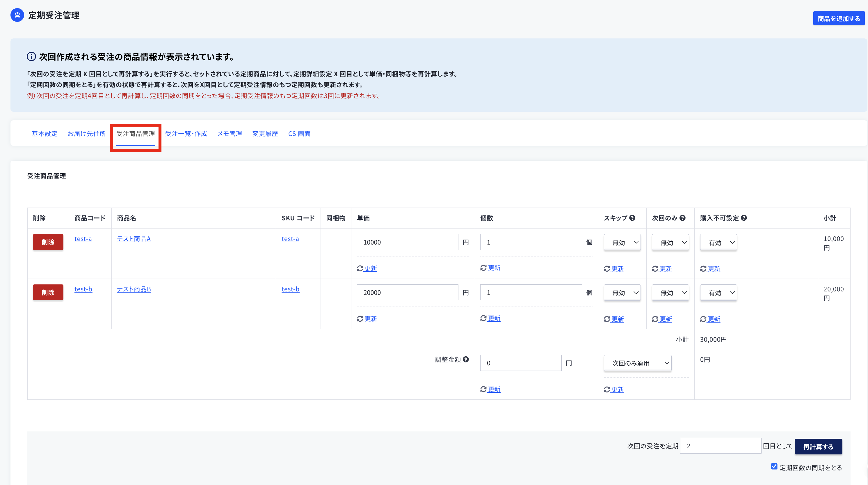Click 更新 under test-a unit price
Screen dimensions: 868x485
(x=367, y=268)
